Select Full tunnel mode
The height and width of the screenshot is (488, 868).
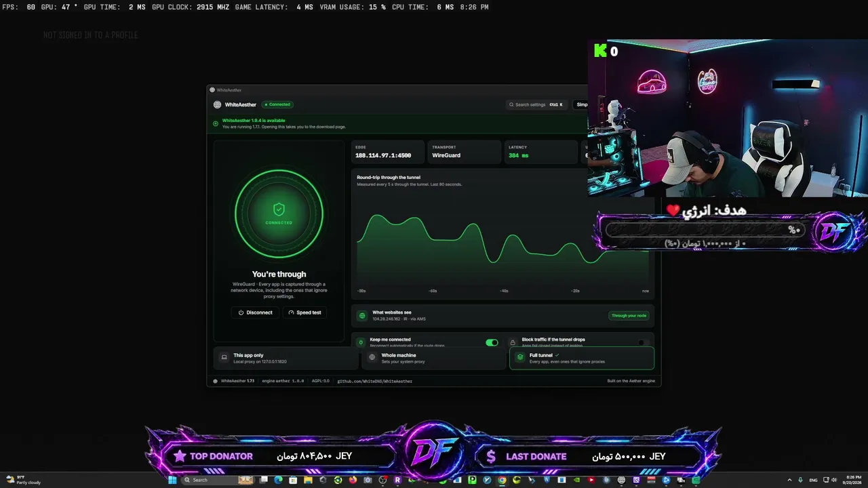(582, 359)
